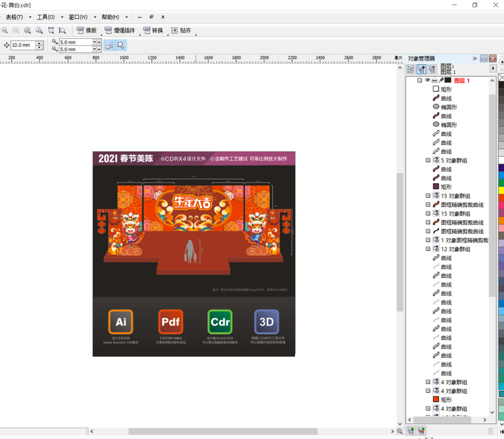Click the delete trash icon in Object Manager
Image resolution: width=504 pixels, height=439 pixels.
[x=491, y=431]
